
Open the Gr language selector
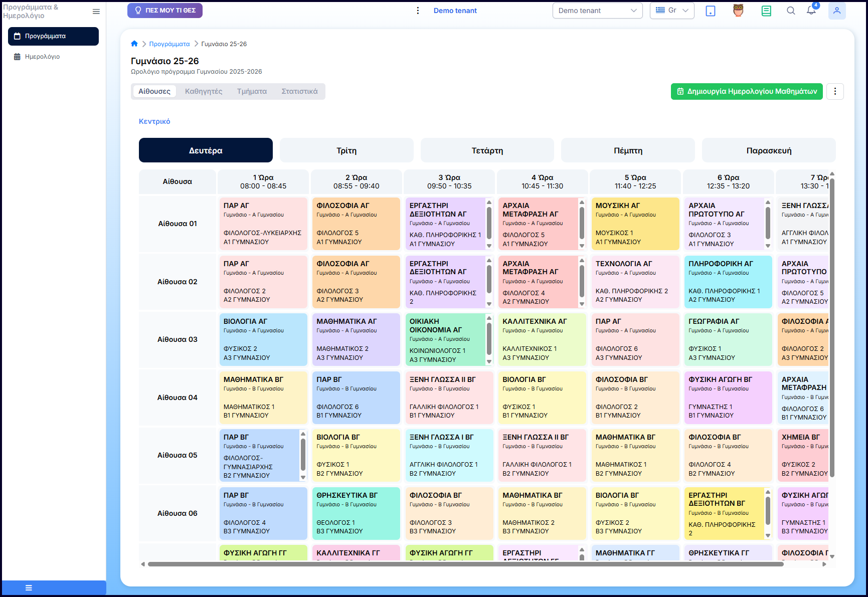pos(672,11)
